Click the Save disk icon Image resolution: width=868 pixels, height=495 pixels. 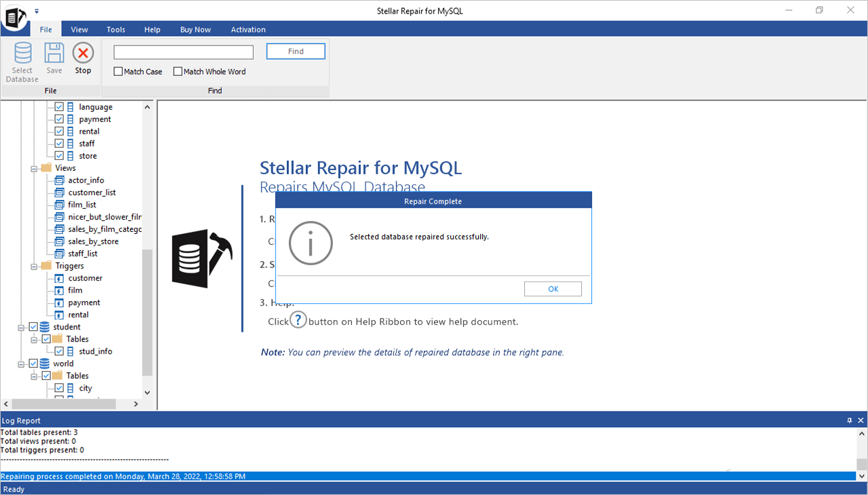coord(54,53)
